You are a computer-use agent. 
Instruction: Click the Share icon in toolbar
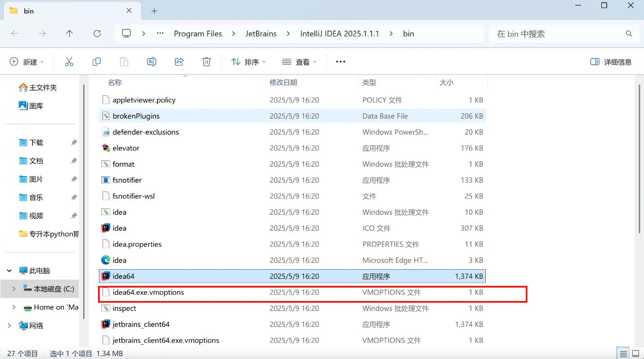click(179, 62)
